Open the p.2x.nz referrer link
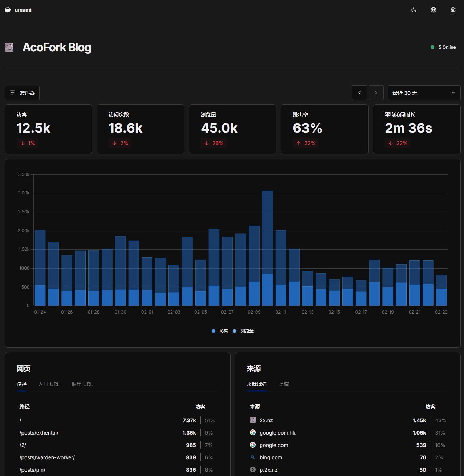The image size is (464, 476). (x=268, y=470)
